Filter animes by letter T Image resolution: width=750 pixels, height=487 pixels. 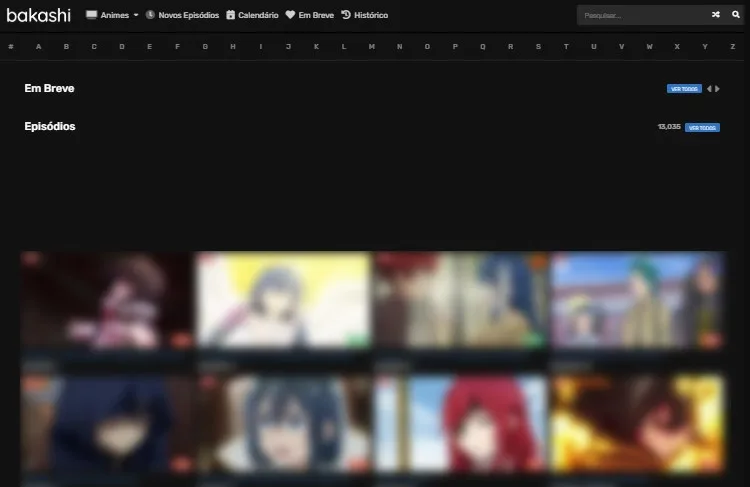(x=565, y=46)
